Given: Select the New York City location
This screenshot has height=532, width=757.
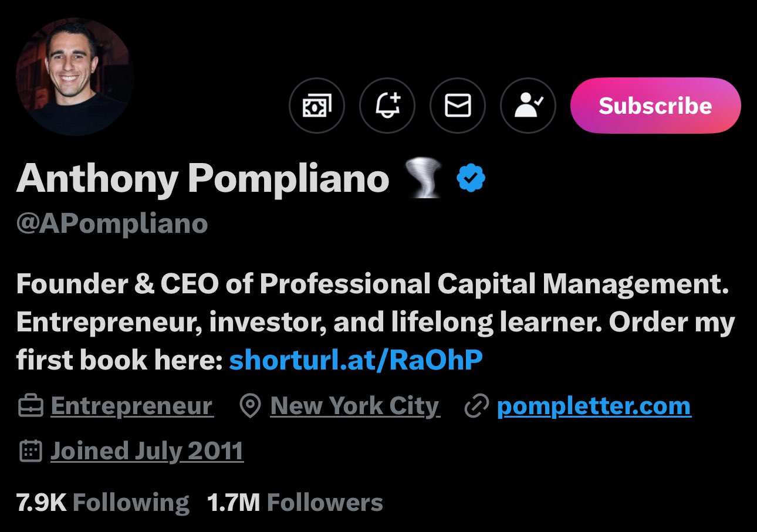Looking at the screenshot, I should (x=354, y=406).
